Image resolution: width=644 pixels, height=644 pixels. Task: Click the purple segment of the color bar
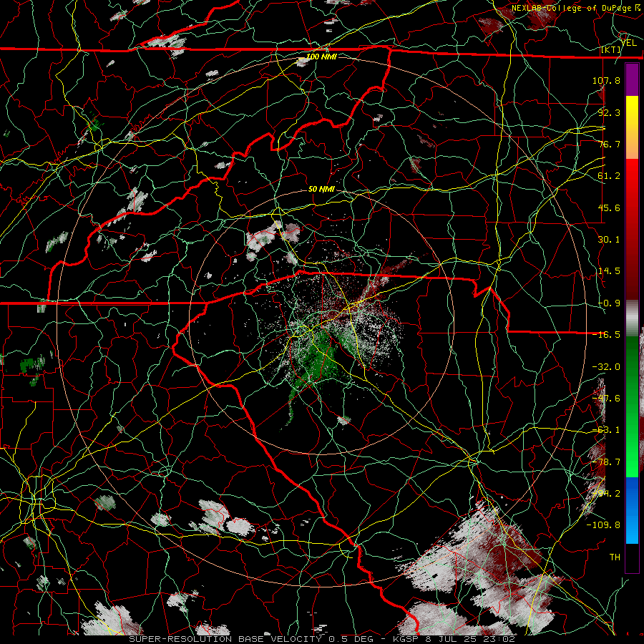click(632, 80)
